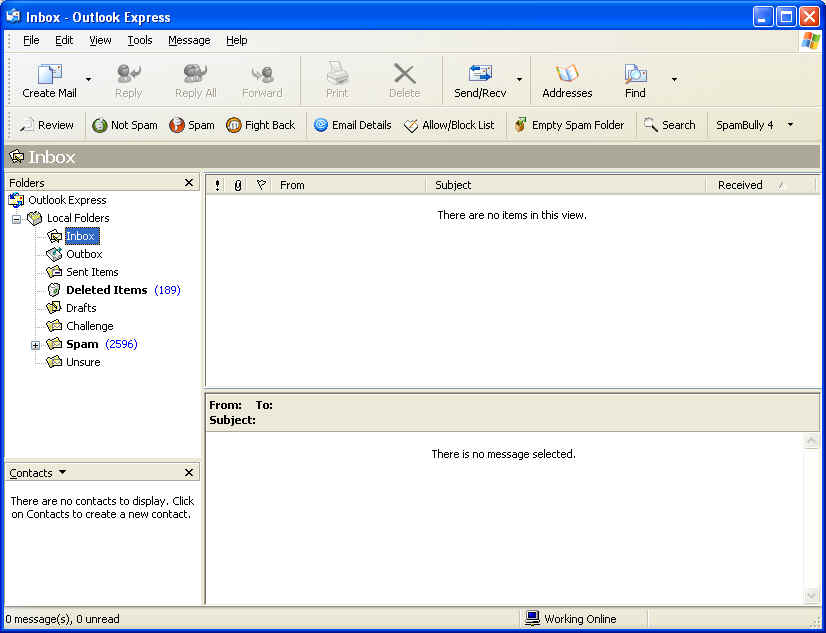The image size is (826, 633).
Task: Click the Windows logo throbber
Action: tap(810, 41)
